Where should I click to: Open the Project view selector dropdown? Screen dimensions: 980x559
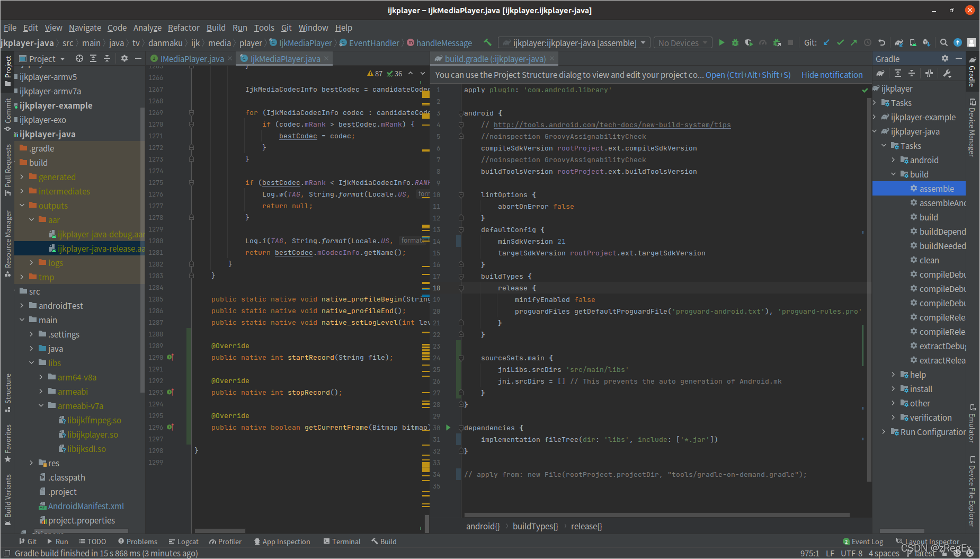(42, 59)
